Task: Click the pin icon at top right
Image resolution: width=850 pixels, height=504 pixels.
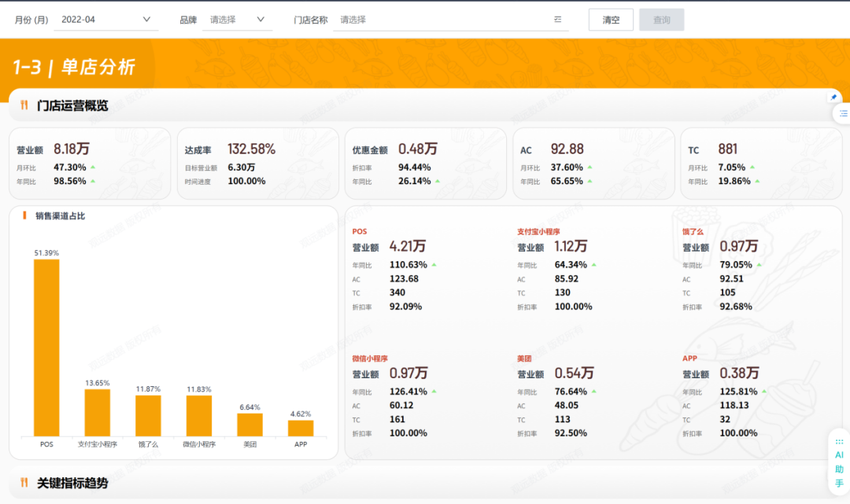Action: click(833, 97)
